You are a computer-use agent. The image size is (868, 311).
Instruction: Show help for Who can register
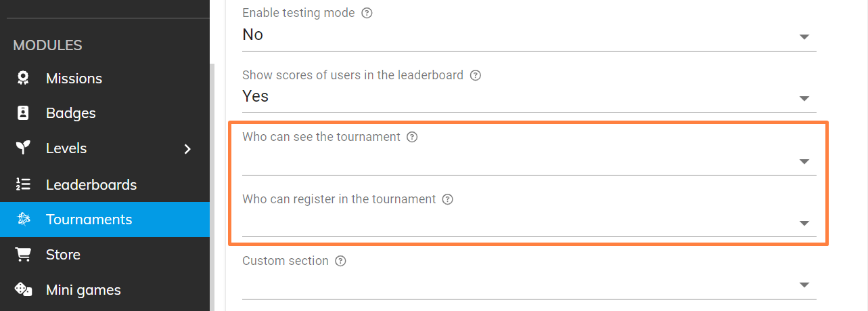click(x=447, y=199)
